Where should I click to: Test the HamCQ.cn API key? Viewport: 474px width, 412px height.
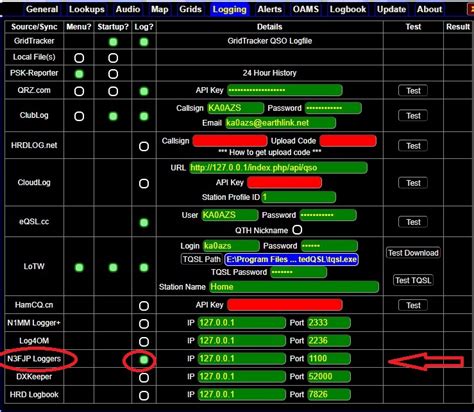click(413, 305)
